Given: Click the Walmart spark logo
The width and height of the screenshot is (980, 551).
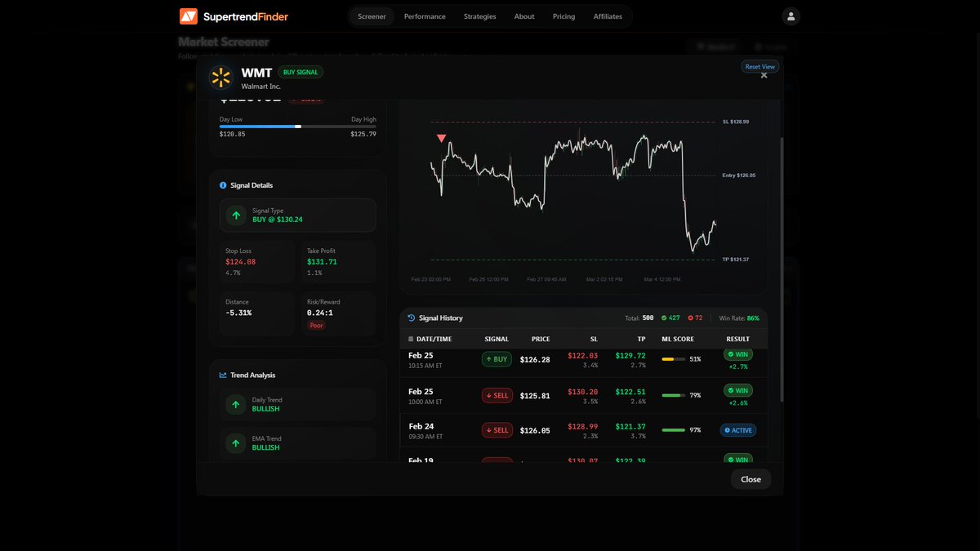Looking at the screenshot, I should pyautogui.click(x=220, y=78).
